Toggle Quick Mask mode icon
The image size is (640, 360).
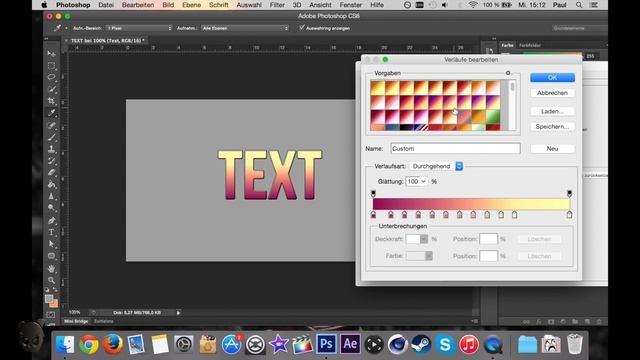click(x=51, y=315)
